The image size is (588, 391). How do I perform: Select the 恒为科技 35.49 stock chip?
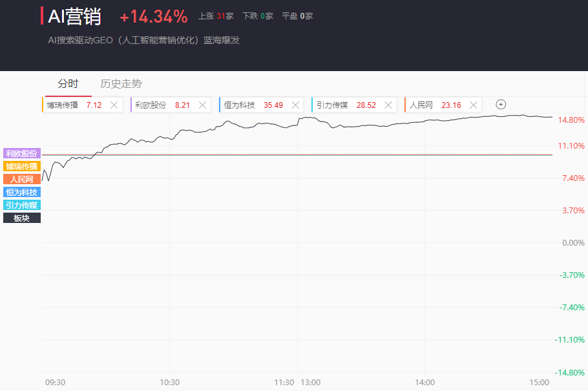click(x=253, y=105)
